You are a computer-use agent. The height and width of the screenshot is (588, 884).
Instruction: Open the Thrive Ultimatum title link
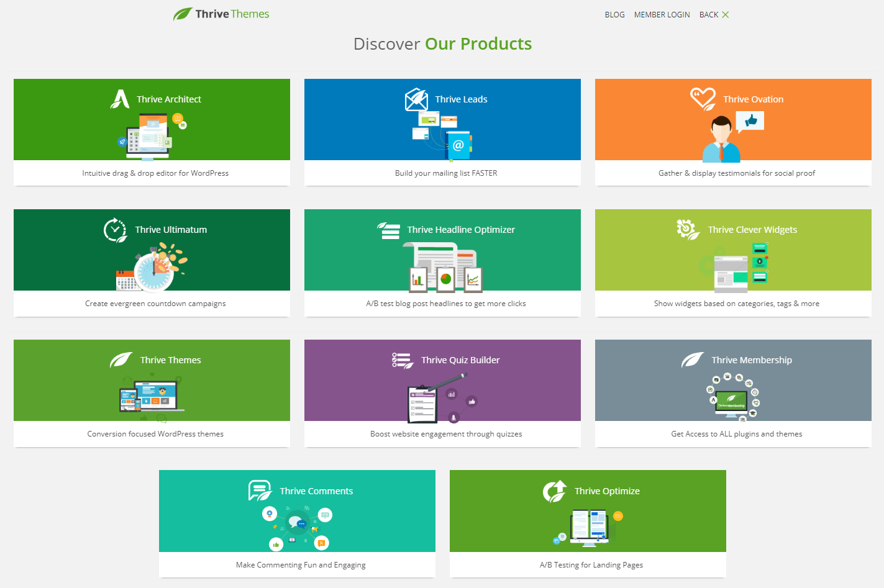tap(171, 230)
